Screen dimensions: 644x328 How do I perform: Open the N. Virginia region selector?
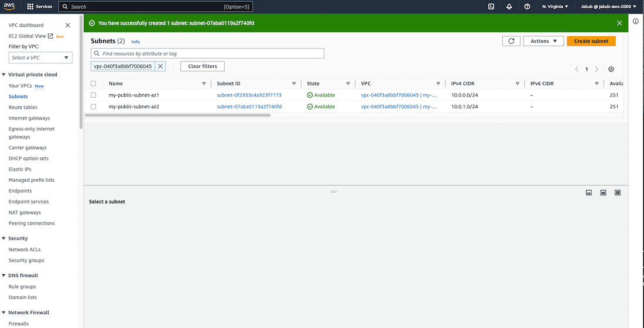coord(554,6)
